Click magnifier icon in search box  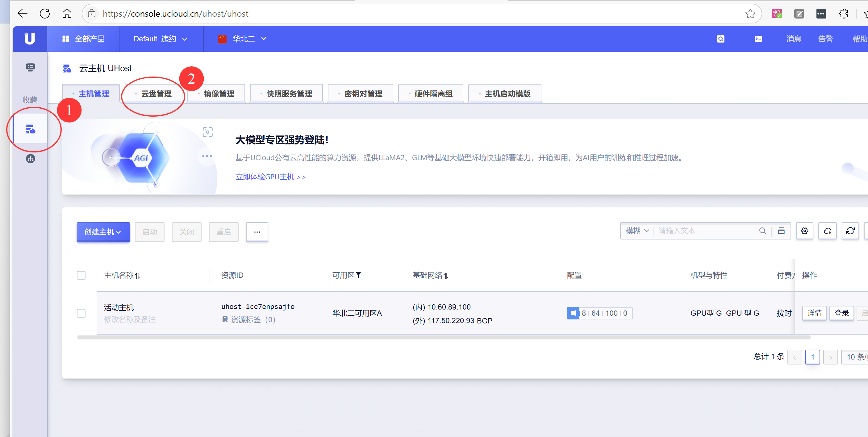point(762,231)
